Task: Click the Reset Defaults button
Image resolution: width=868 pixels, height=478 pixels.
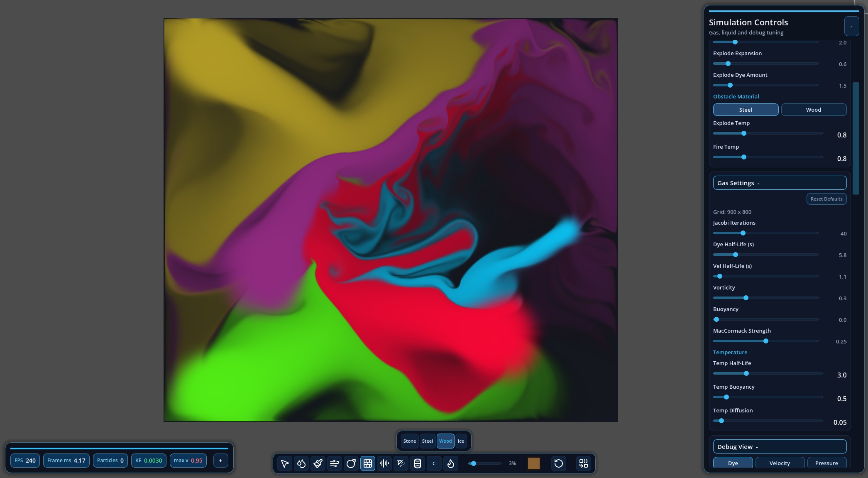Action: [826, 199]
